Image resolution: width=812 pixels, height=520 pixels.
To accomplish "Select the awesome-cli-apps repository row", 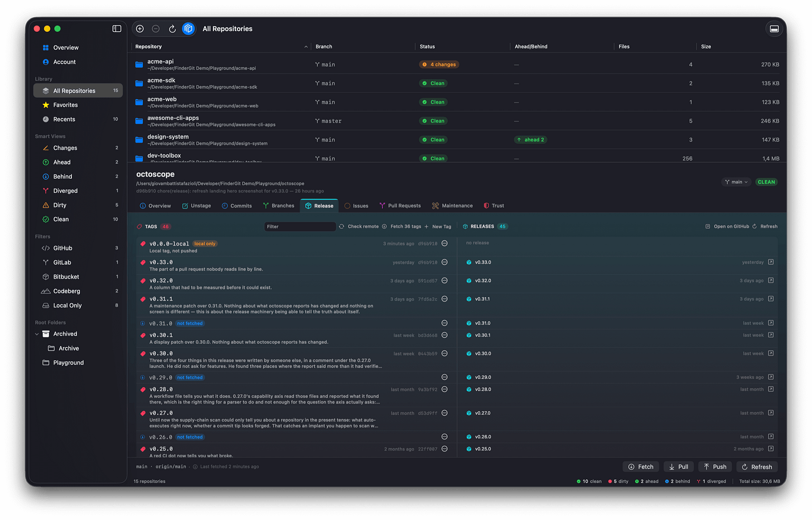I will [x=457, y=121].
